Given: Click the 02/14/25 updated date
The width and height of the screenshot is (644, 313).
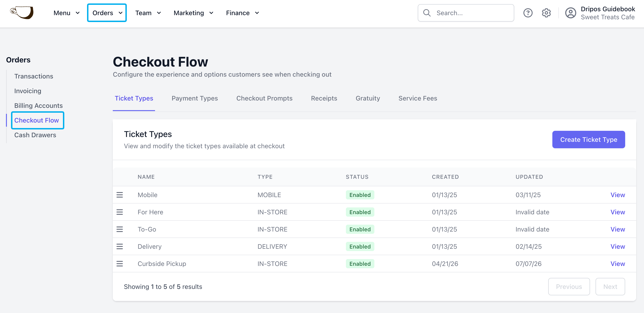Looking at the screenshot, I should coord(528,246).
